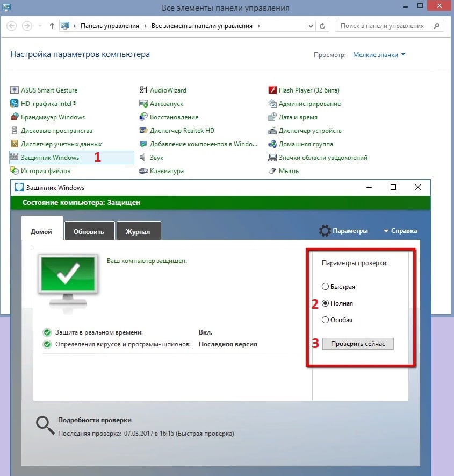Click the Защитник Windows link text
454x476 pixels.
pyautogui.click(x=50, y=157)
